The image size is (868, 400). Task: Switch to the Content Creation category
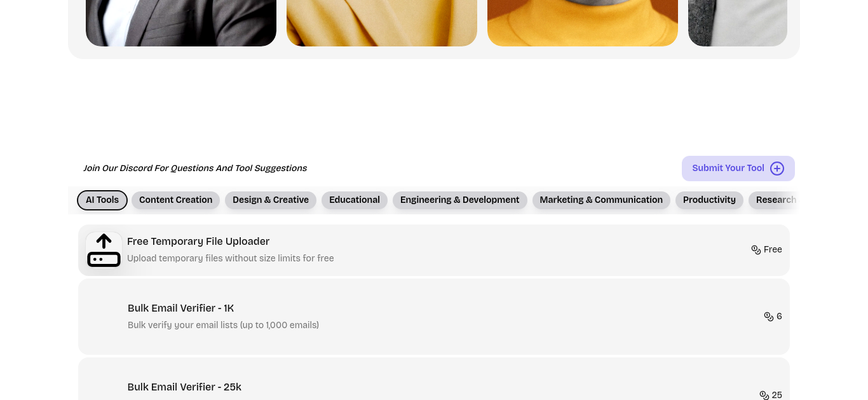tap(175, 200)
